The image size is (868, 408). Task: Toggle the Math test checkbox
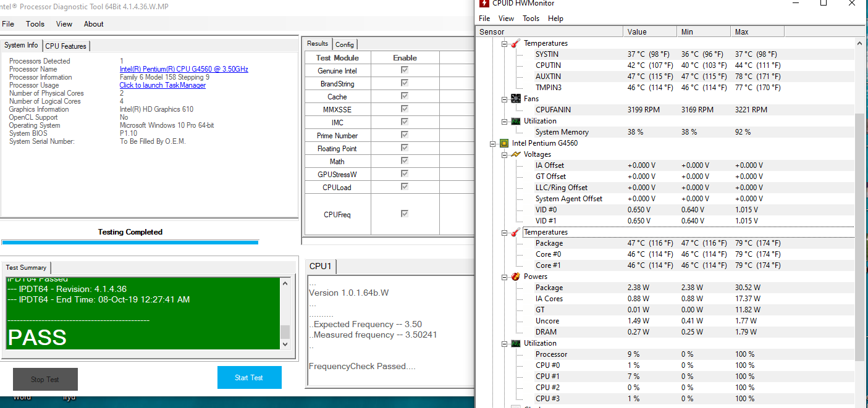[405, 161]
